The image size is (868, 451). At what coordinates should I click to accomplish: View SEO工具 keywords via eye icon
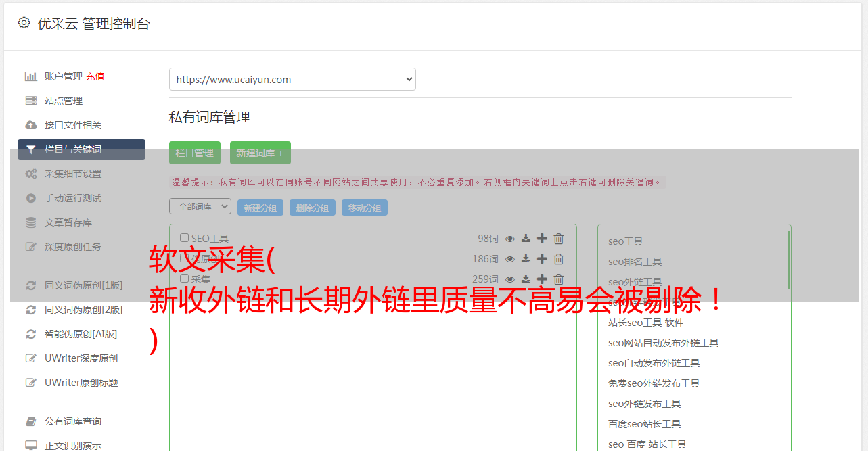point(510,239)
